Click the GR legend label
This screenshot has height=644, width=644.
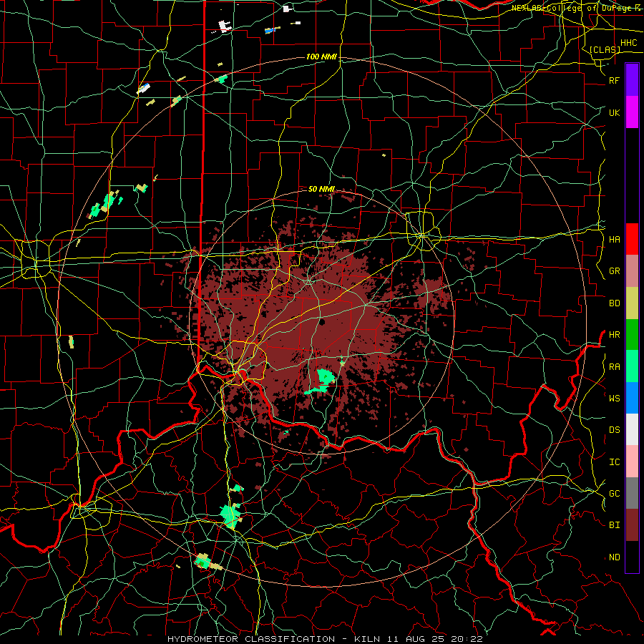pyautogui.click(x=614, y=271)
